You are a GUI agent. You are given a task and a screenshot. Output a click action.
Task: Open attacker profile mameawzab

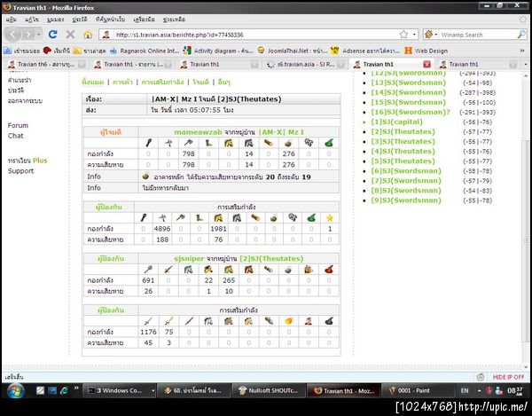click(198, 132)
